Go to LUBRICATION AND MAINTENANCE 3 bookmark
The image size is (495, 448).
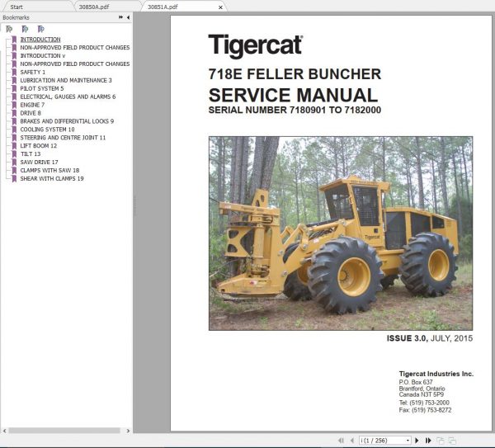click(66, 80)
